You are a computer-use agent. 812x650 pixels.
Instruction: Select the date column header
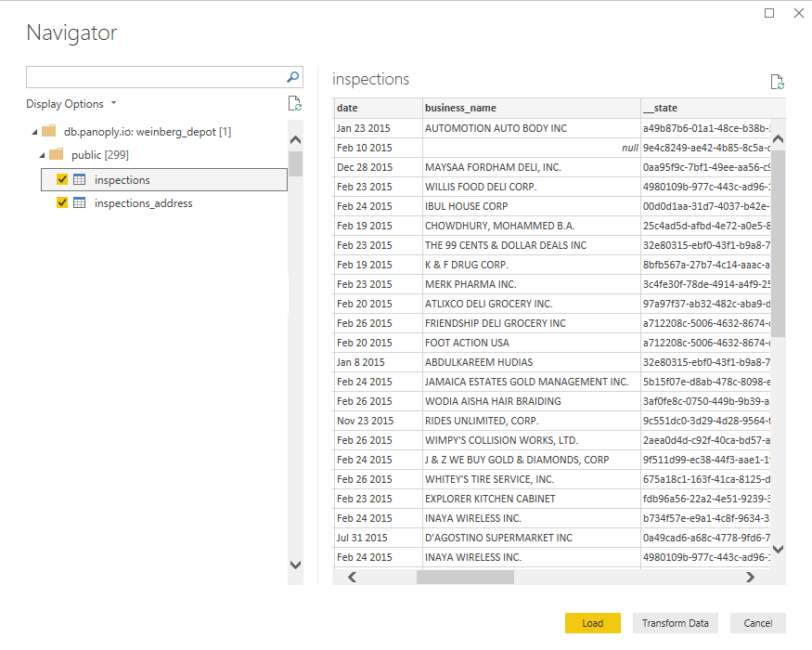click(377, 108)
